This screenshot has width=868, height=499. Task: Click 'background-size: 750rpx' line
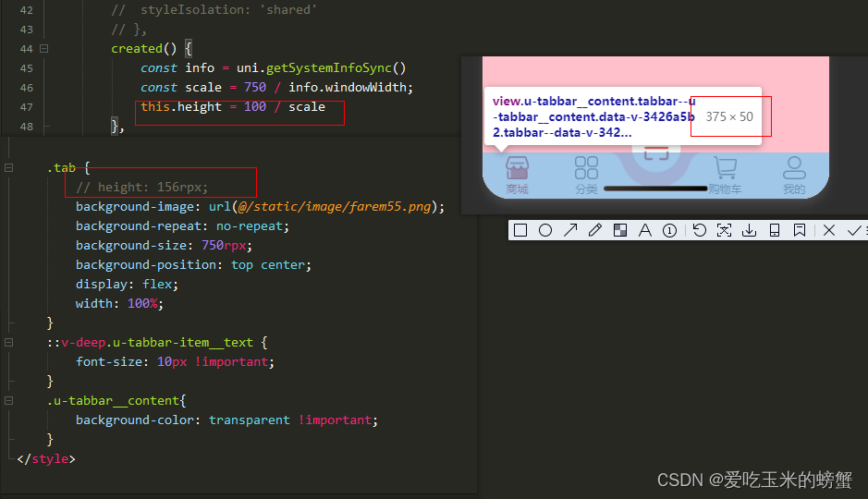coord(164,245)
